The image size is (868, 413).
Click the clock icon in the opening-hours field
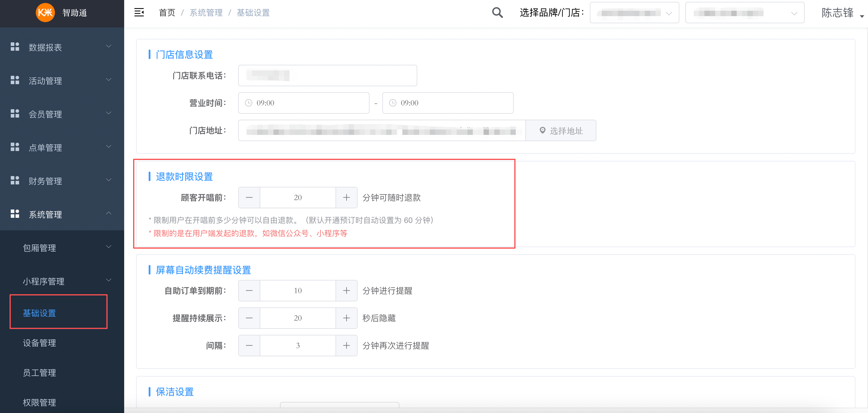(249, 103)
